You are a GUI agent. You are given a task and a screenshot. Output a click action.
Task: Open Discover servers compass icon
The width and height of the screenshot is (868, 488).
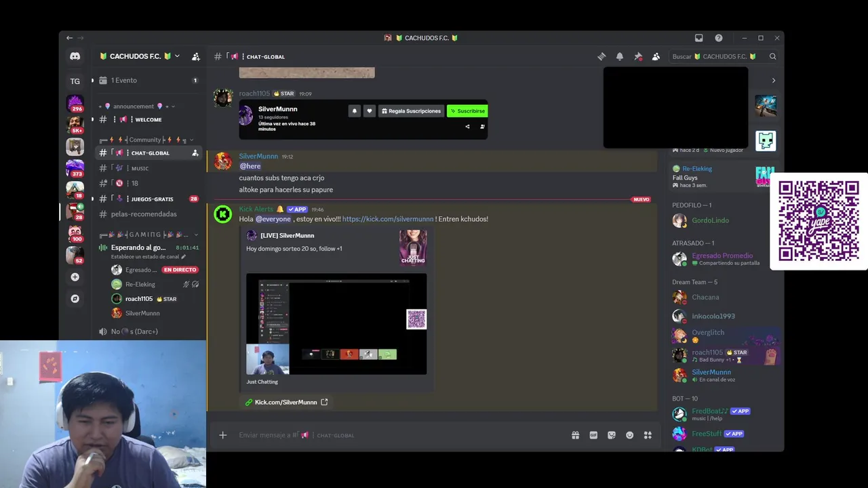[x=75, y=298]
